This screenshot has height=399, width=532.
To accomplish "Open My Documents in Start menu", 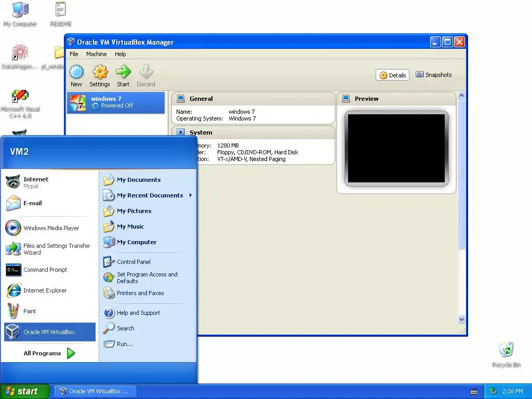I will (x=148, y=180).
